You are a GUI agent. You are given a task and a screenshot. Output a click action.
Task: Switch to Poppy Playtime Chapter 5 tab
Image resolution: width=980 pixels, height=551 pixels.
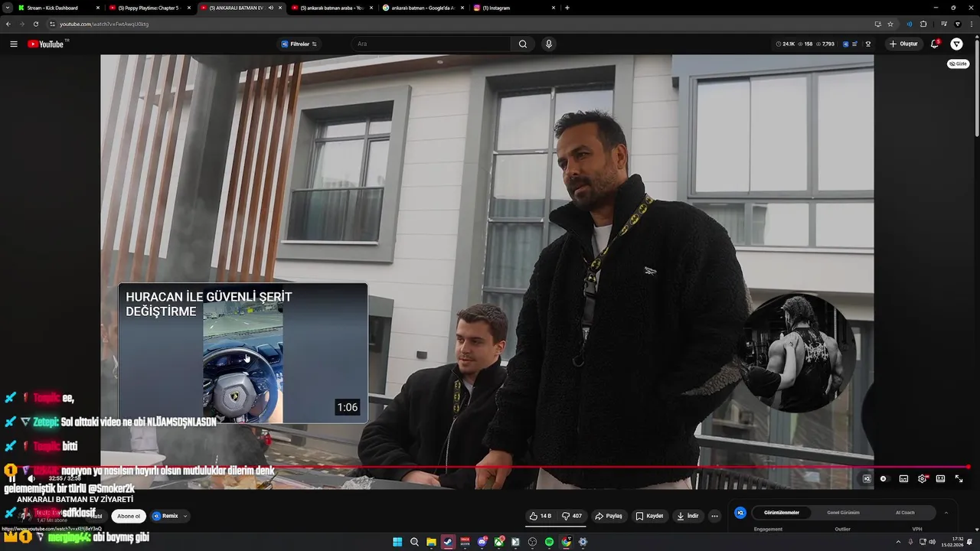pyautogui.click(x=149, y=8)
